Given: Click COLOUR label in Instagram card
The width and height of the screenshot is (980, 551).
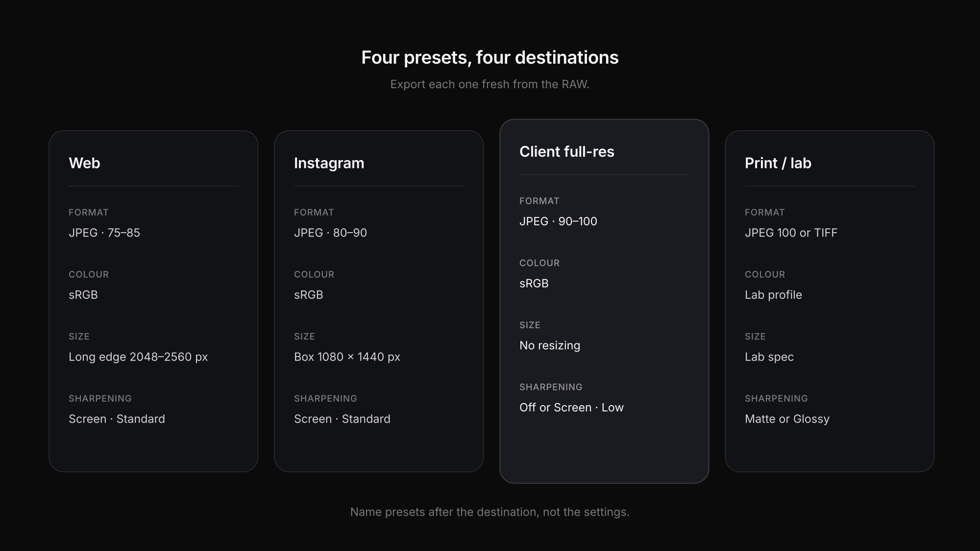Looking at the screenshot, I should (x=314, y=275).
